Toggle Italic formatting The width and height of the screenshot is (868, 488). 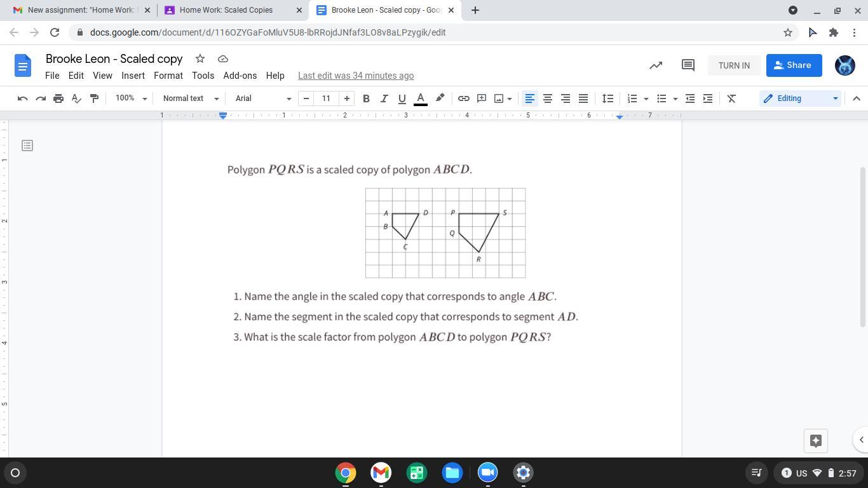coord(384,98)
